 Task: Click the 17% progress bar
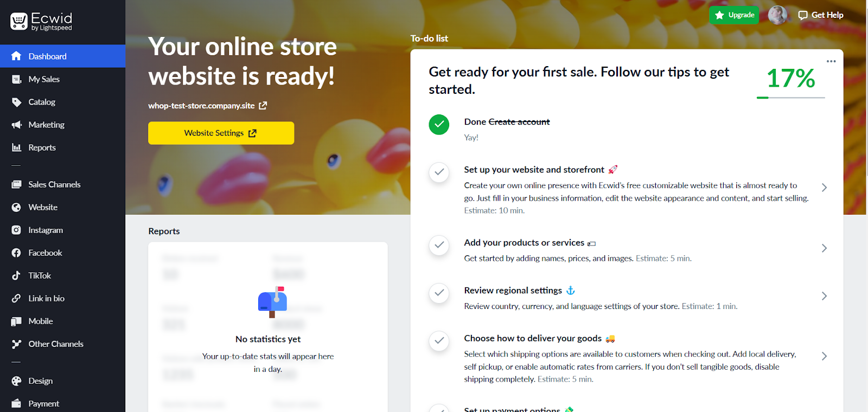point(790,98)
